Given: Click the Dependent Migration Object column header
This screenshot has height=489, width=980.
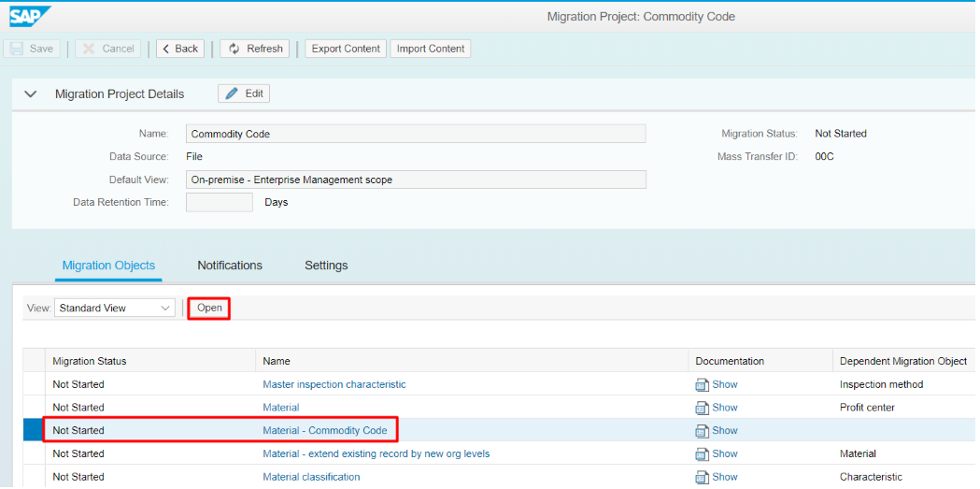Looking at the screenshot, I should click(903, 362).
